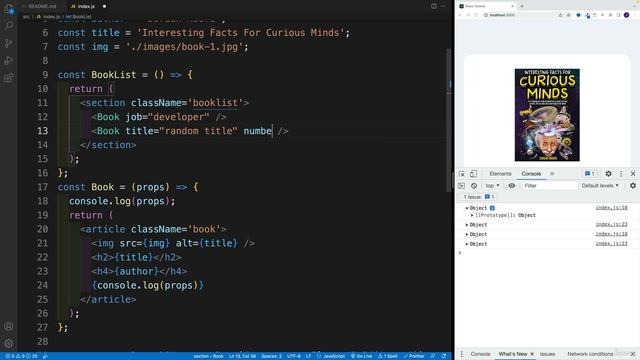Open the last index.js:23 source link
This screenshot has width=640, height=360.
tap(611, 244)
